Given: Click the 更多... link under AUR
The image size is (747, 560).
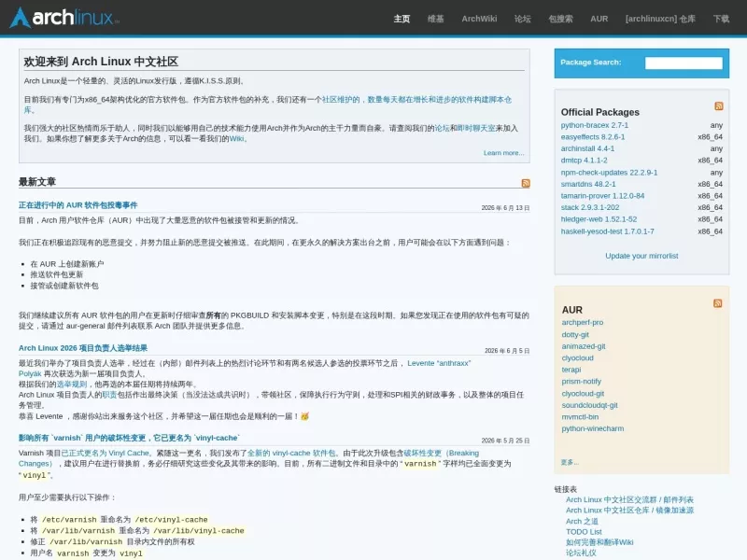Looking at the screenshot, I should [x=570, y=462].
